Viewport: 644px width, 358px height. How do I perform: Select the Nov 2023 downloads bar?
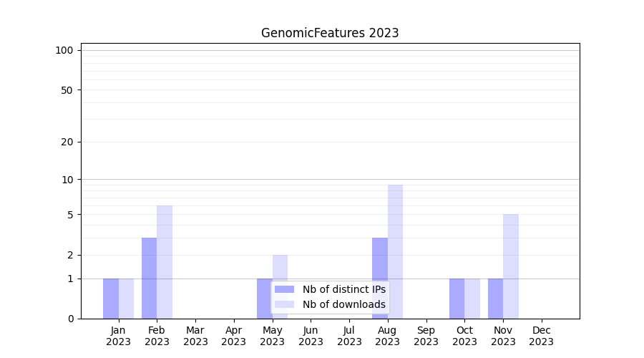[x=511, y=266]
